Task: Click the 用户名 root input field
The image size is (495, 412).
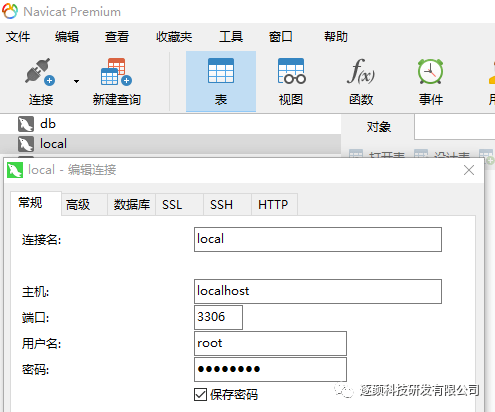Action: tap(270, 343)
